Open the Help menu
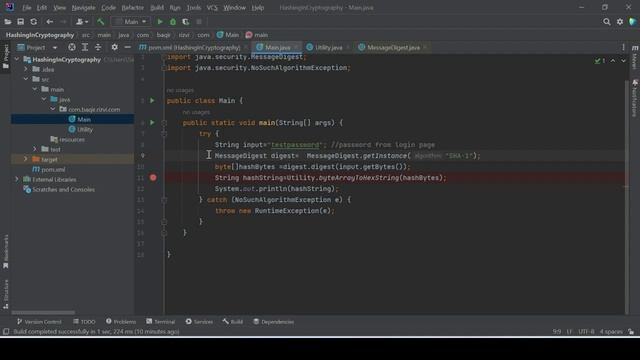The image size is (640, 360). [x=258, y=8]
